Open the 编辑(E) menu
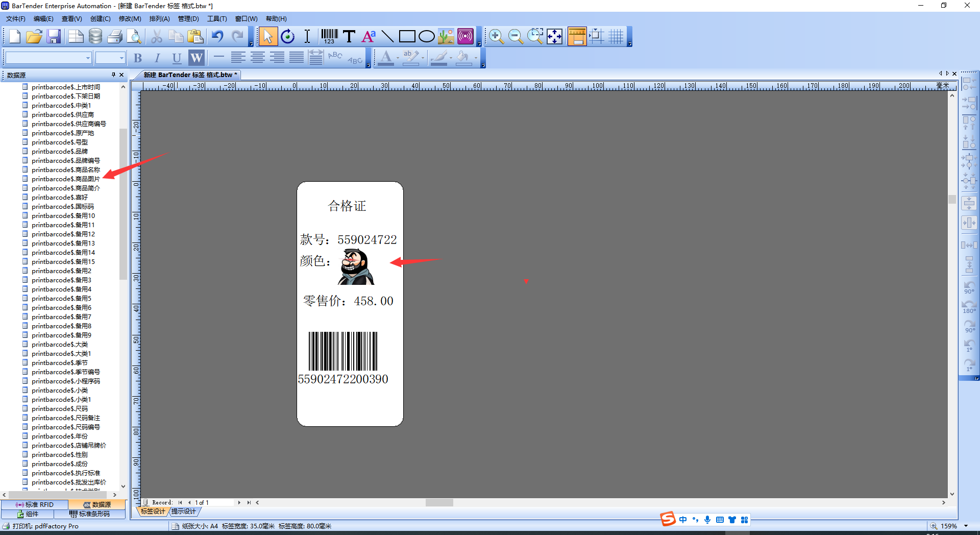Screen dimensions: 980x535 [x=43, y=19]
